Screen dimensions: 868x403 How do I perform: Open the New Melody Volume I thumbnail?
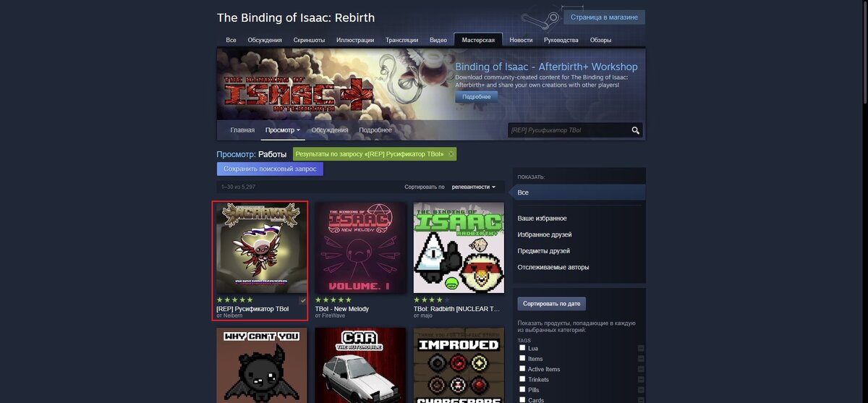(x=360, y=248)
